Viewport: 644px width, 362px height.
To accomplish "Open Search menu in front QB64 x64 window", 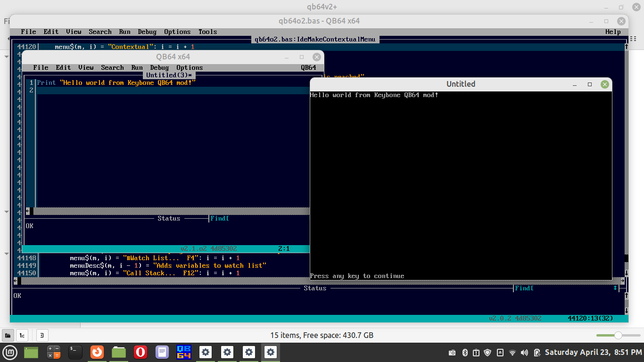I will [x=112, y=67].
